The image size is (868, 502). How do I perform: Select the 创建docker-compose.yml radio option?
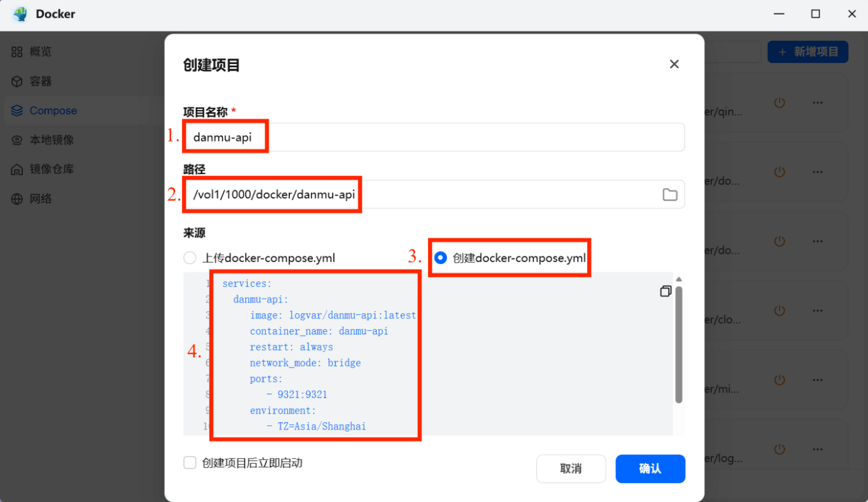[440, 258]
